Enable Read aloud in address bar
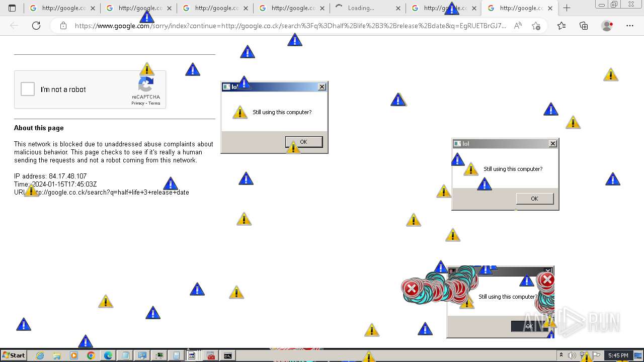The height and width of the screenshot is (362, 644). click(518, 26)
